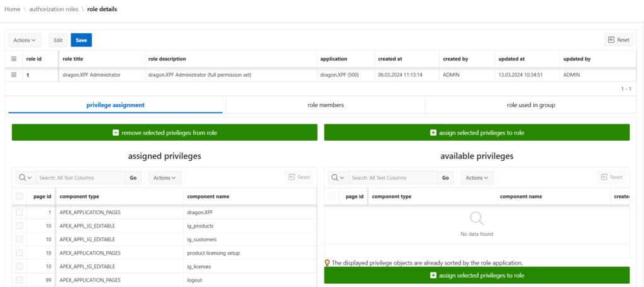Click the ig_customers component name cell

tap(250, 239)
